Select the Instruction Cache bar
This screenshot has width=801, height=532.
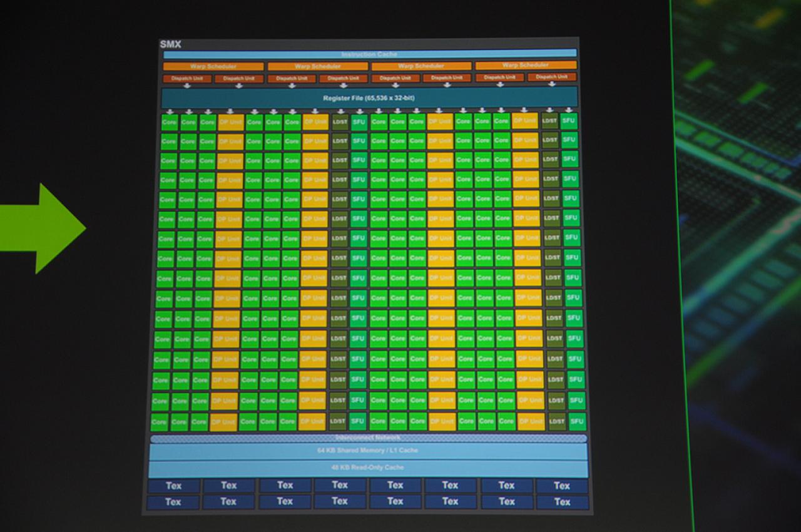[x=370, y=54]
